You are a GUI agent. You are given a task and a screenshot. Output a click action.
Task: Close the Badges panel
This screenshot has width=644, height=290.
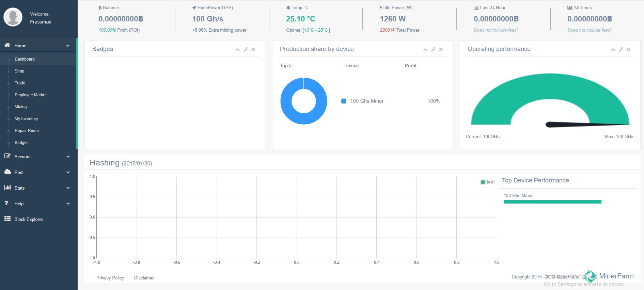click(x=253, y=50)
